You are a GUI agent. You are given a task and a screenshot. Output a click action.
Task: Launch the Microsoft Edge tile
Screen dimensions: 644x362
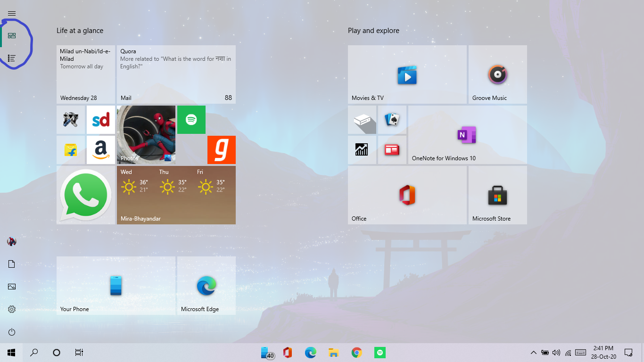pyautogui.click(x=206, y=286)
